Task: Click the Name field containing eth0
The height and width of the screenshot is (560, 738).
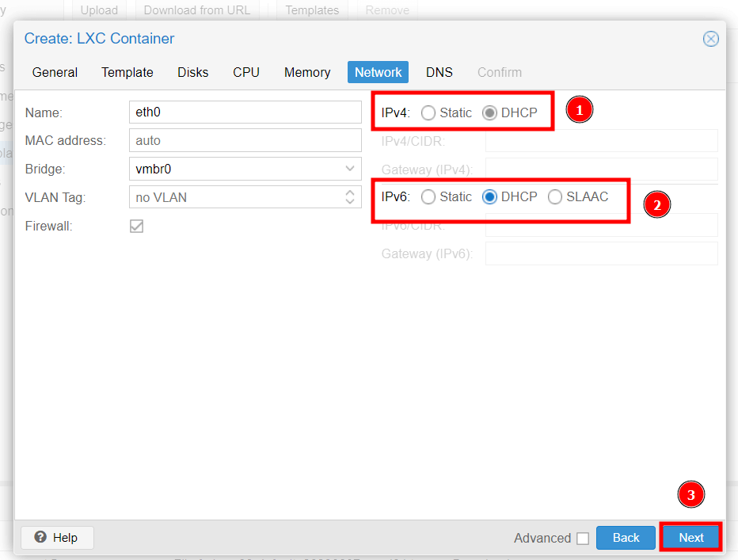Action: point(244,112)
